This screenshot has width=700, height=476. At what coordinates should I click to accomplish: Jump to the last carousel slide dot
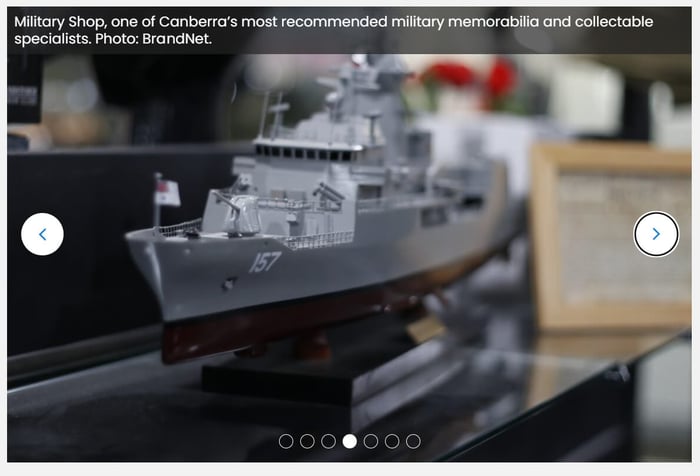click(413, 441)
